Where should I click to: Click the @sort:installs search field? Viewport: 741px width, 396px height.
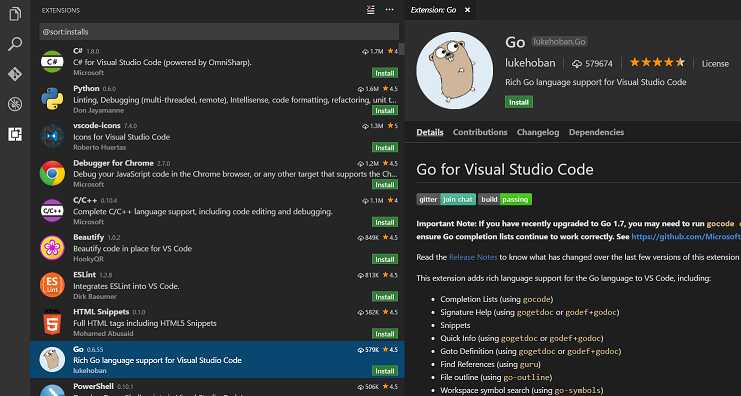point(219,32)
